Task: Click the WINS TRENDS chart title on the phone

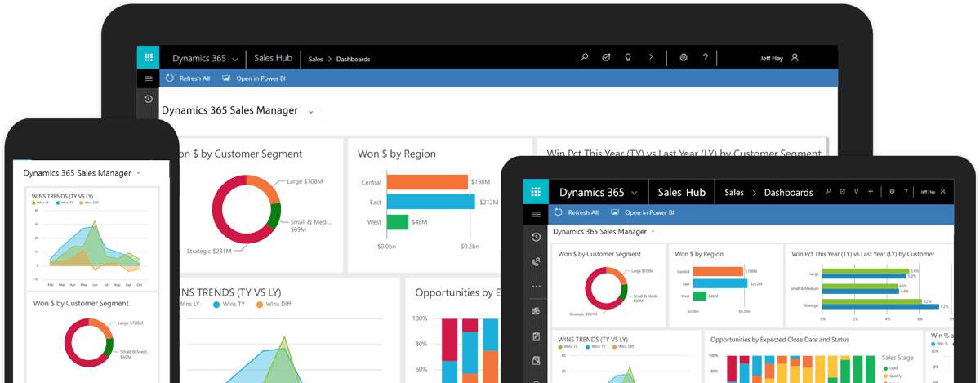Action: 62,196
